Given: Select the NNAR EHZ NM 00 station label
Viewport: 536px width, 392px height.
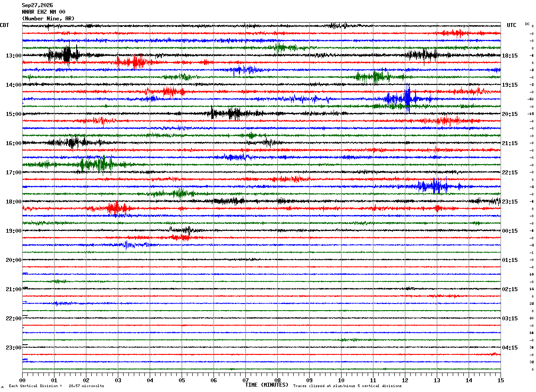Looking at the screenshot, I should [x=43, y=12].
